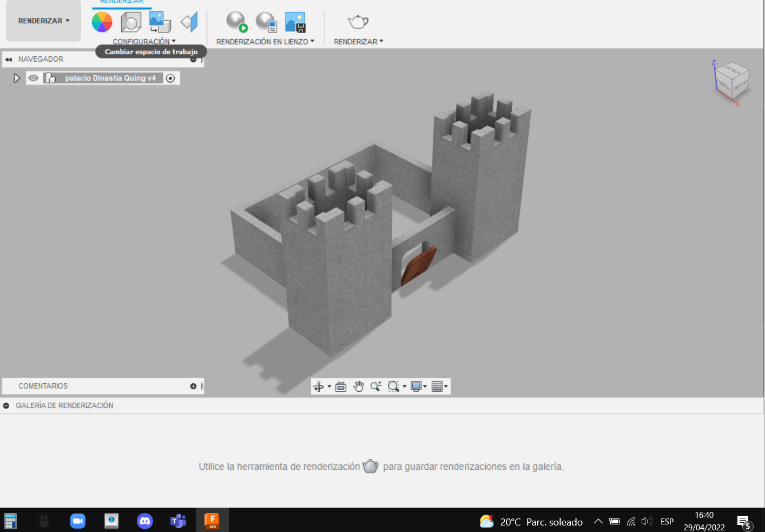Click the Look At tool icon
Screen dimensions: 765x532
[x=341, y=386]
